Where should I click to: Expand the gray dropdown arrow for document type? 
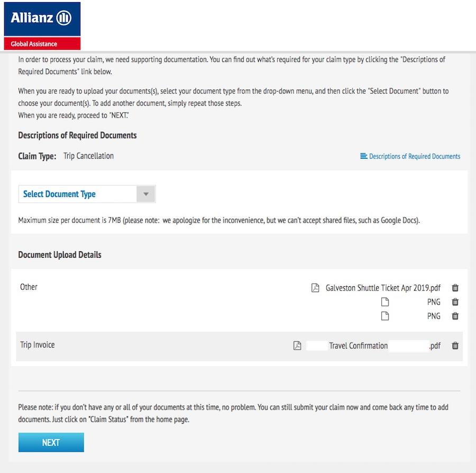pyautogui.click(x=146, y=194)
